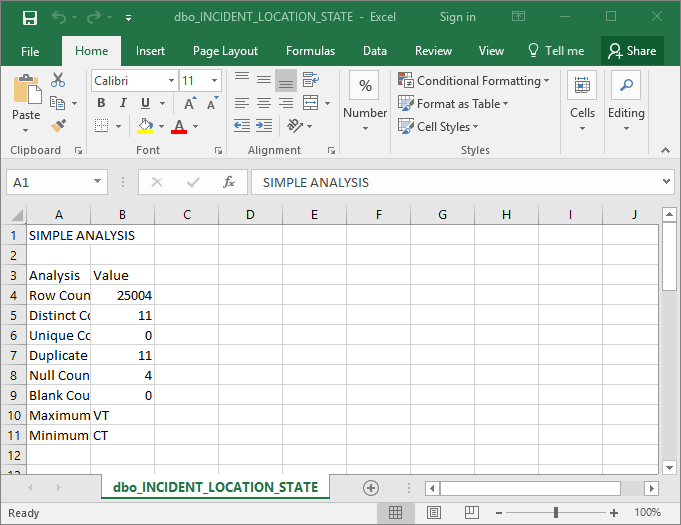Toggle Underline formatting
Image resolution: width=681 pixels, height=525 pixels.
(x=145, y=103)
